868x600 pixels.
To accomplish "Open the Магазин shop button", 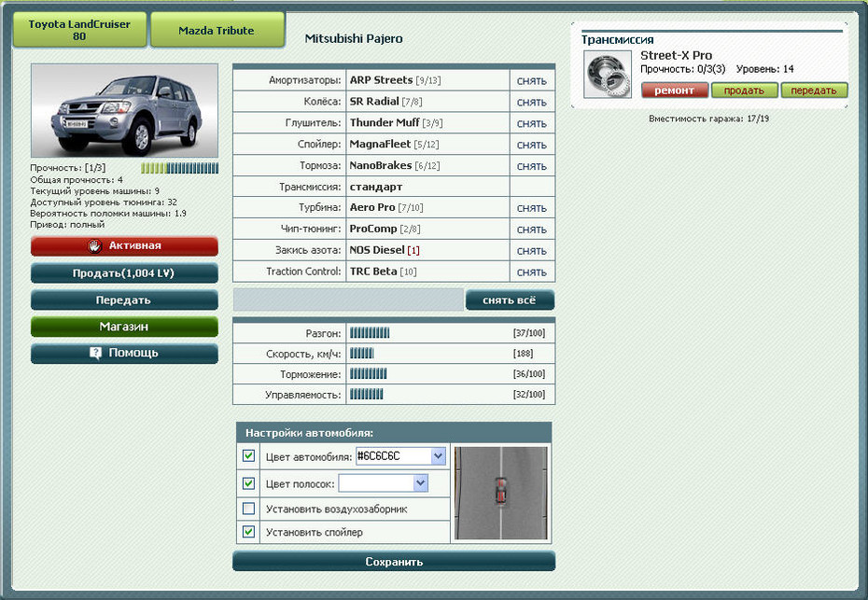I will coord(124,327).
